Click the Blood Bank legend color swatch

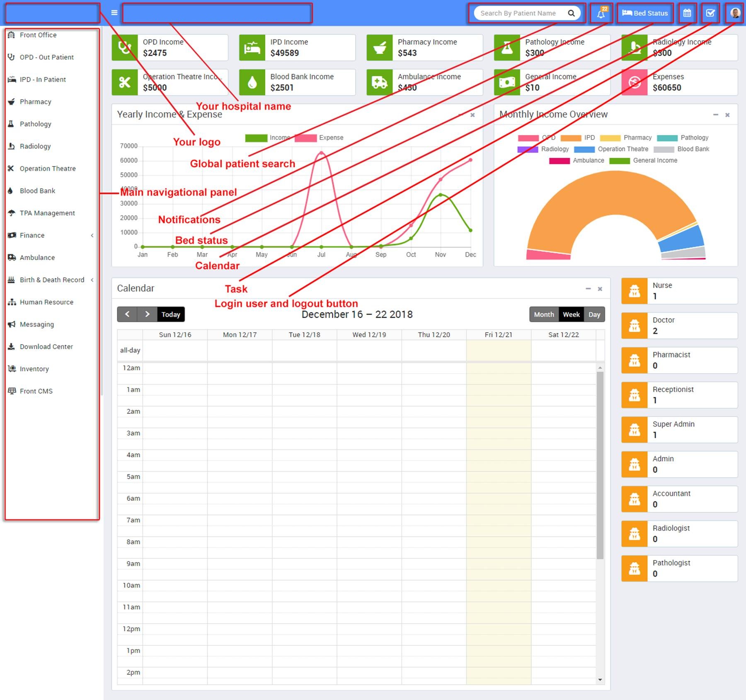(x=664, y=150)
